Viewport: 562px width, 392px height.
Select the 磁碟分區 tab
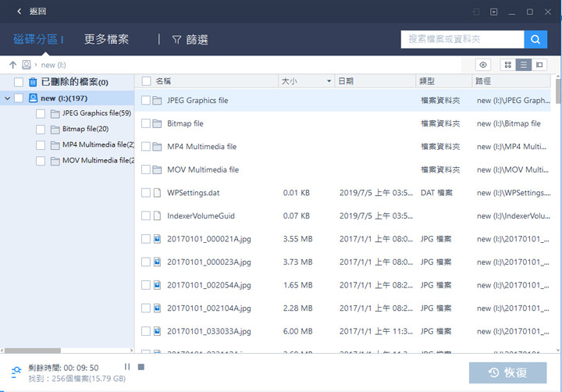tap(36, 40)
